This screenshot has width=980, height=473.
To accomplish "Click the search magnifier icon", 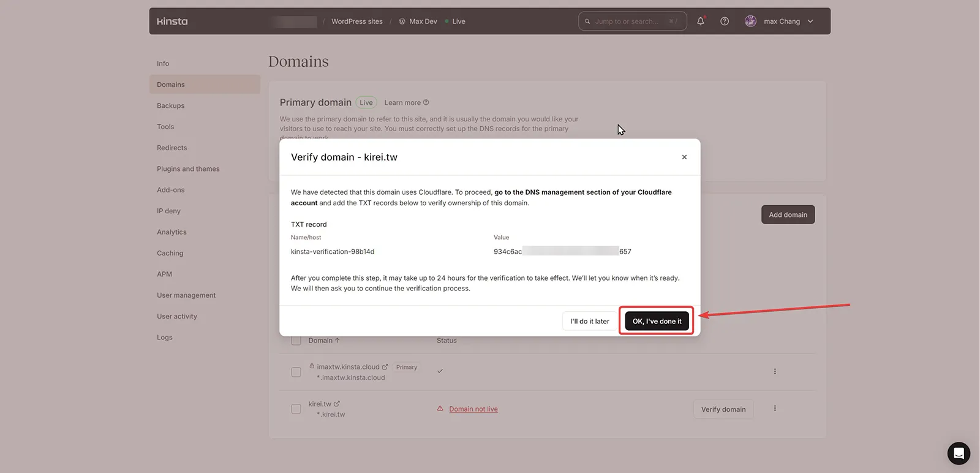I will pos(587,21).
